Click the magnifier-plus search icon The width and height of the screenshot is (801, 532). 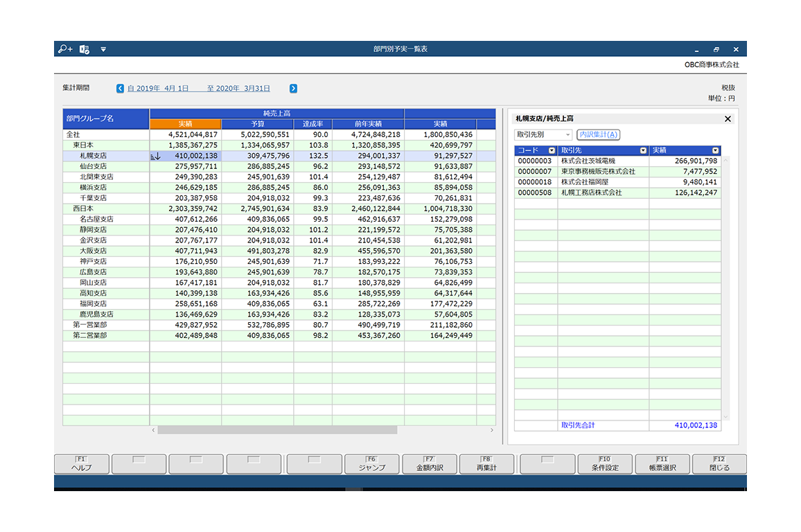pyautogui.click(x=65, y=49)
